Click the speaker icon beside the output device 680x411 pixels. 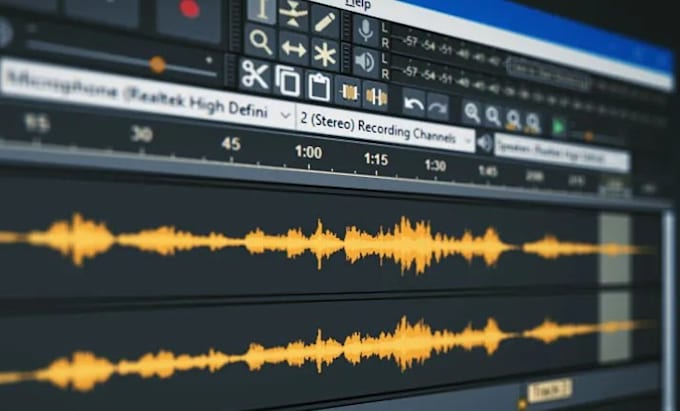point(484,143)
